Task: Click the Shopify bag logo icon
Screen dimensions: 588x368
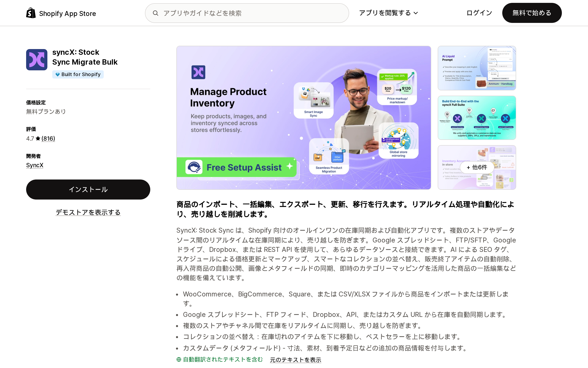Action: coord(31,13)
